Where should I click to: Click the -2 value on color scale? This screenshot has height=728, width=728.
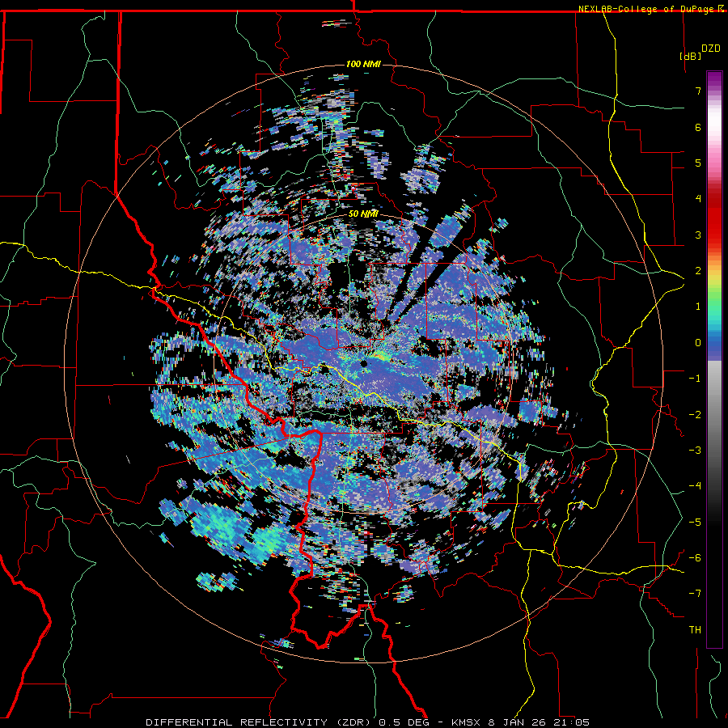pos(695,415)
